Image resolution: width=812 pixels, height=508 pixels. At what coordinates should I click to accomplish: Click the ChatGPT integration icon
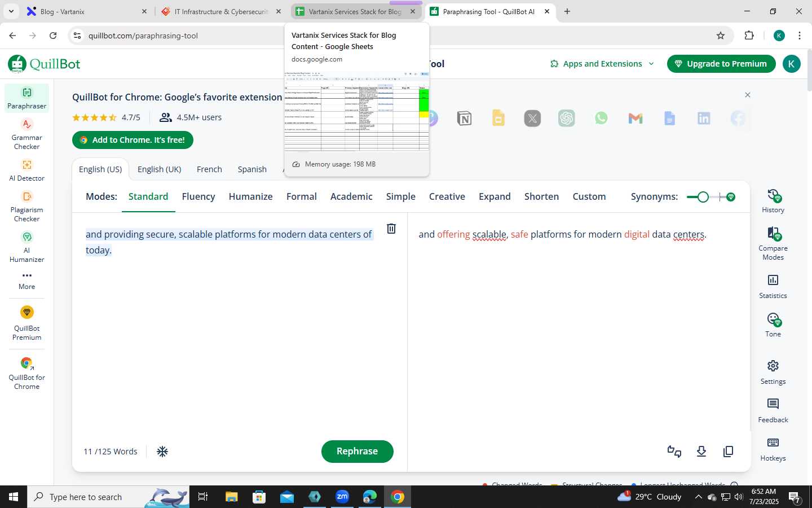(567, 118)
